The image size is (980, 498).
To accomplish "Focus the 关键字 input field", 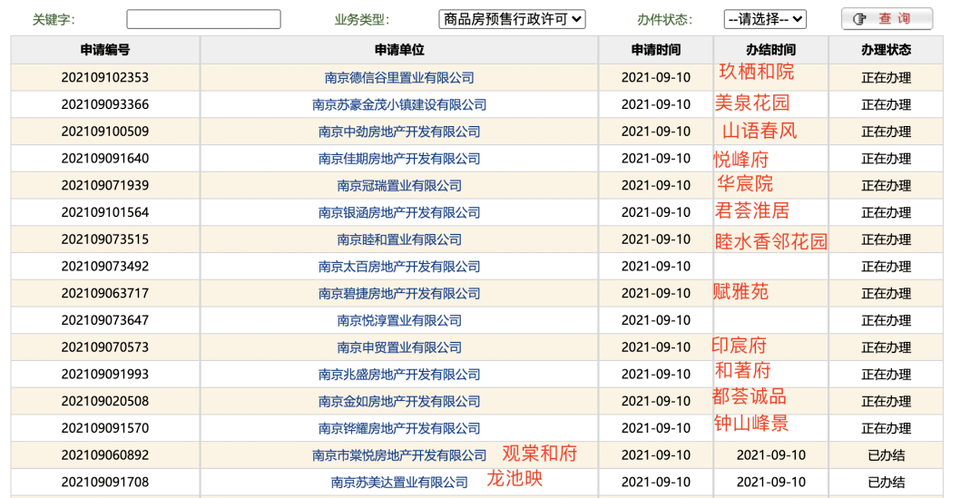I will (x=203, y=19).
